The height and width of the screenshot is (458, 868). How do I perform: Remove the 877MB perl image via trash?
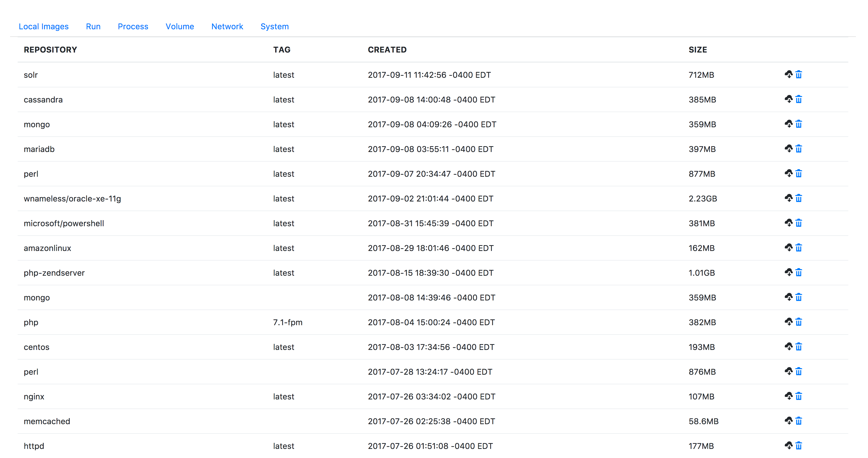coord(799,173)
